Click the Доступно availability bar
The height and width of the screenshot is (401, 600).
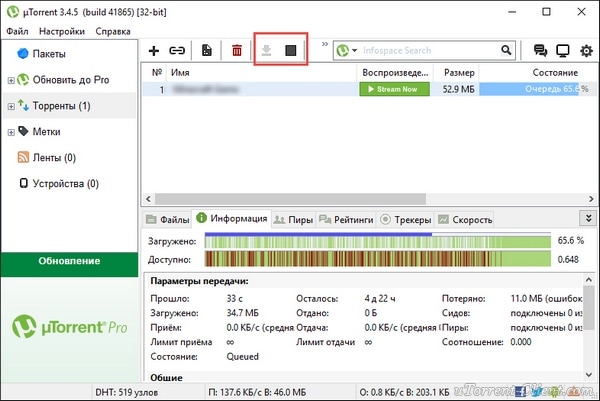(x=378, y=259)
